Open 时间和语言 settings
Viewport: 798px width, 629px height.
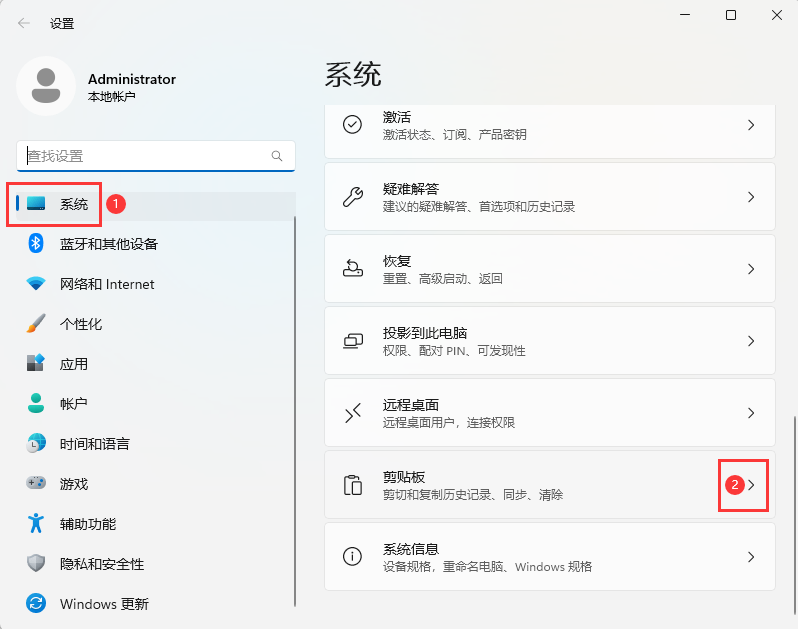pos(155,444)
